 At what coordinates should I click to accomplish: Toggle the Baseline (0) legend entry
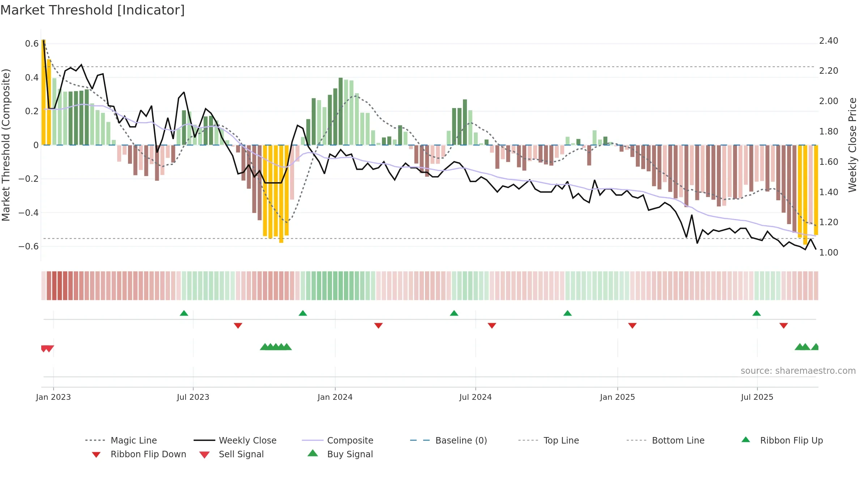pyautogui.click(x=448, y=440)
